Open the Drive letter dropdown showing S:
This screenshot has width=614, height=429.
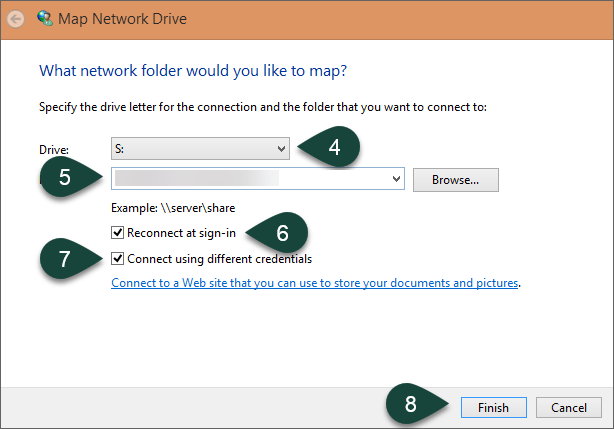(200, 148)
